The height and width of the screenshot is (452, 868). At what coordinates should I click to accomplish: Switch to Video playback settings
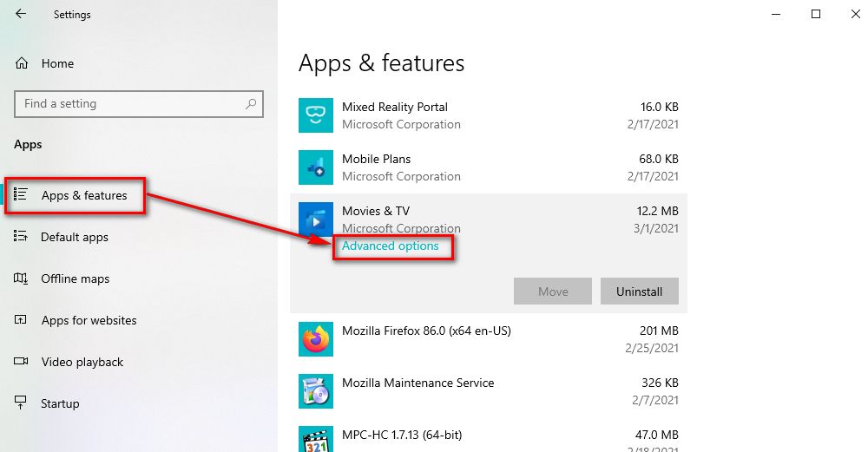[82, 362]
